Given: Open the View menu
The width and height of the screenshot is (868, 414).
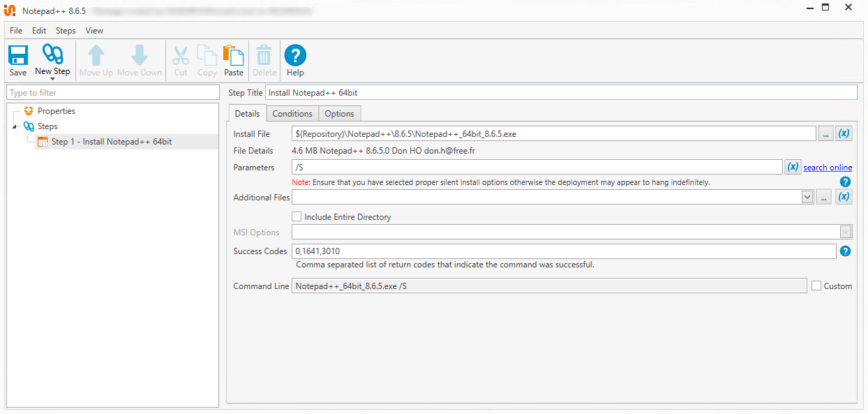Looking at the screenshot, I should pyautogui.click(x=94, y=31).
